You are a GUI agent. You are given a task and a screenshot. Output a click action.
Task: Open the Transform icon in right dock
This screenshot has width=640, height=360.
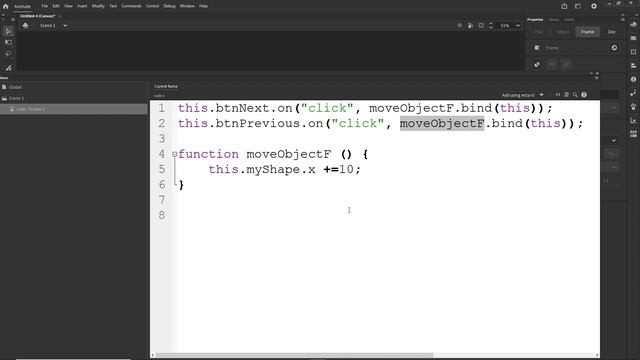pyautogui.click(x=633, y=52)
